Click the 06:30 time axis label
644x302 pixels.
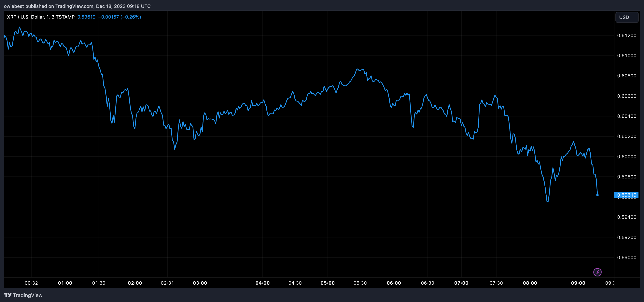point(427,283)
